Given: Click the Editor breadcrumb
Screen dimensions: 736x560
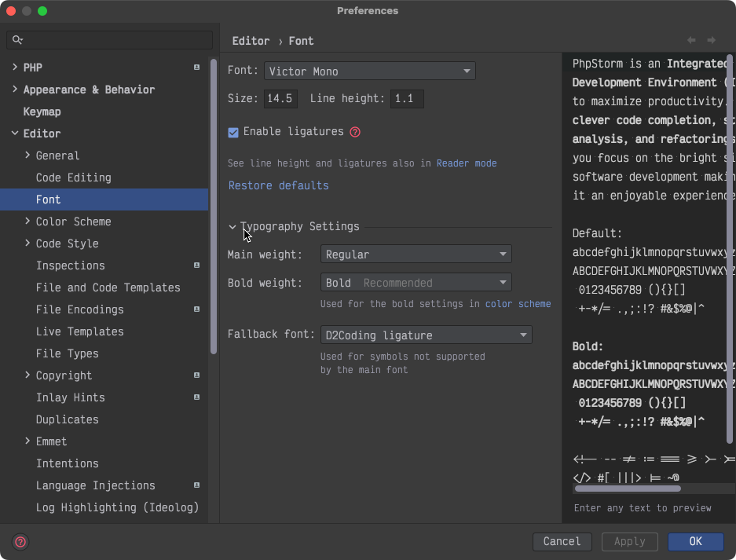Looking at the screenshot, I should (x=251, y=42).
